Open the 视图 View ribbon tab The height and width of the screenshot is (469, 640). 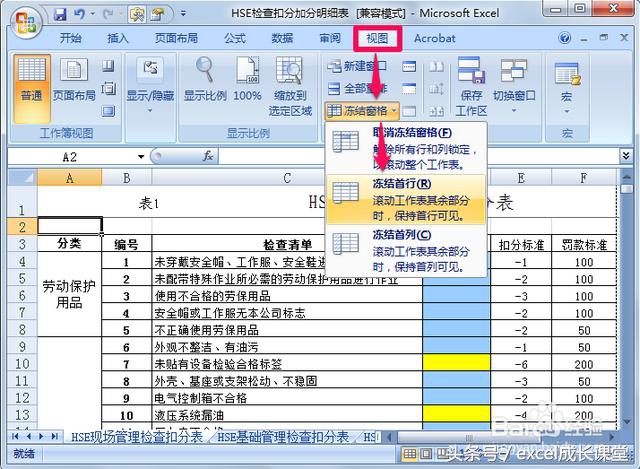pyautogui.click(x=377, y=38)
